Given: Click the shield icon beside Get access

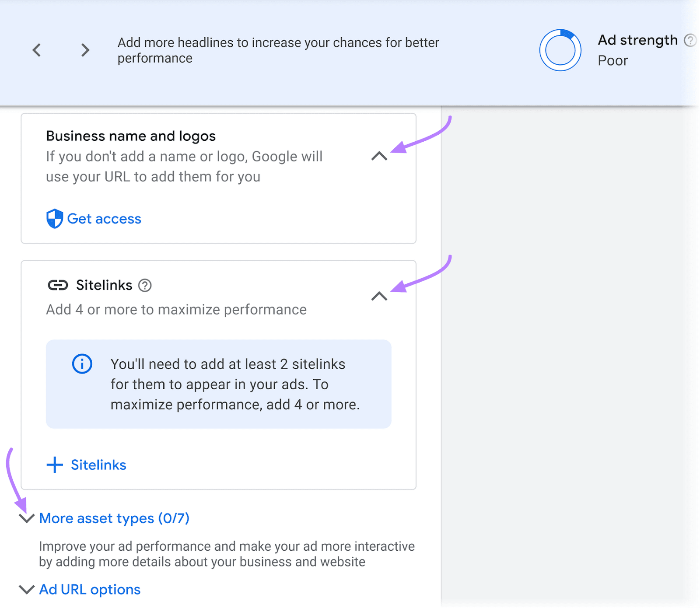Looking at the screenshot, I should pos(55,219).
